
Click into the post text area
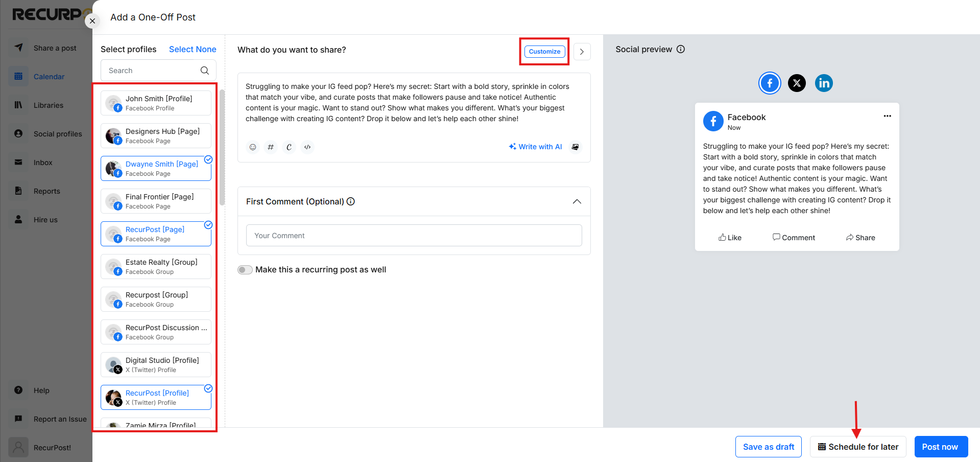pyautogui.click(x=414, y=103)
